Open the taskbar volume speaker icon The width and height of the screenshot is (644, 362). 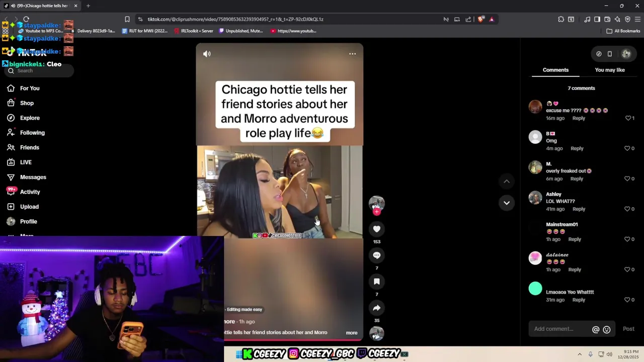[610, 354]
